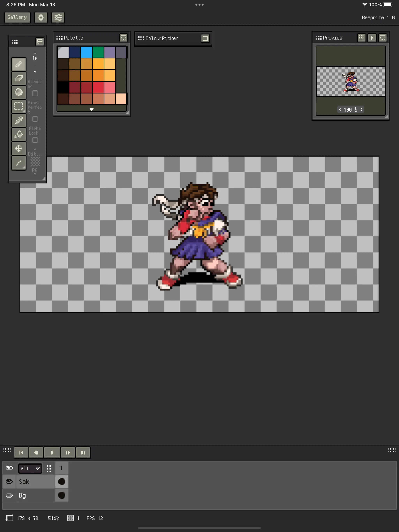Select the Paint Bucket fill tool
Image resolution: width=399 pixels, height=532 pixels.
[19, 134]
